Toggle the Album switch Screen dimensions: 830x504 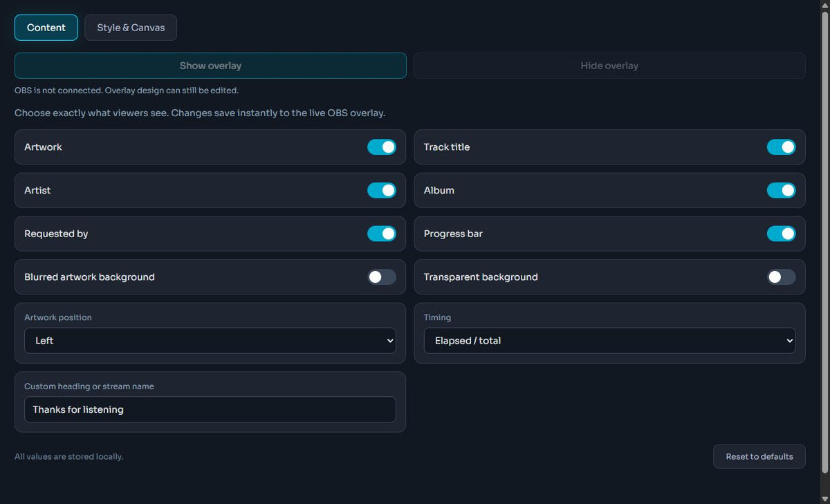[x=782, y=190]
